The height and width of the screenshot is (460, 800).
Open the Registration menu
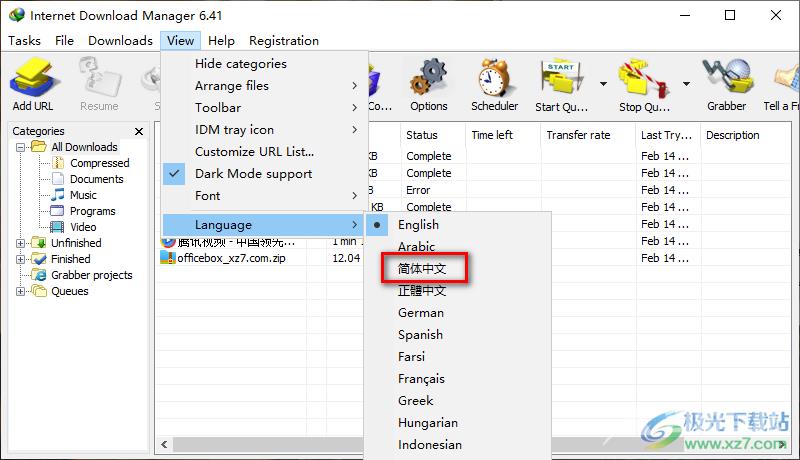(x=284, y=40)
